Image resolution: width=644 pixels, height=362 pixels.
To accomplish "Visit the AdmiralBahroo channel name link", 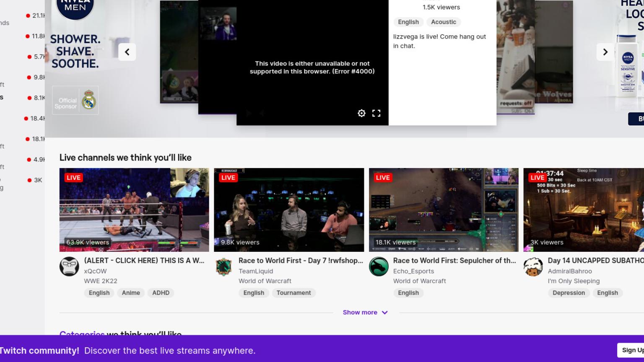I will point(570,271).
